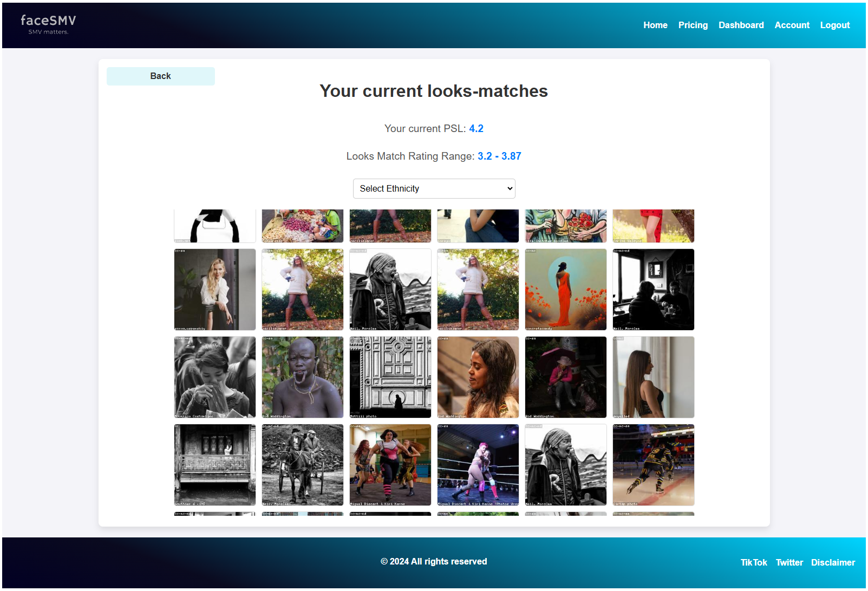Viewport: 868px width, 591px height.
Task: Open the wrestling ring photo thumbnail
Action: click(478, 465)
